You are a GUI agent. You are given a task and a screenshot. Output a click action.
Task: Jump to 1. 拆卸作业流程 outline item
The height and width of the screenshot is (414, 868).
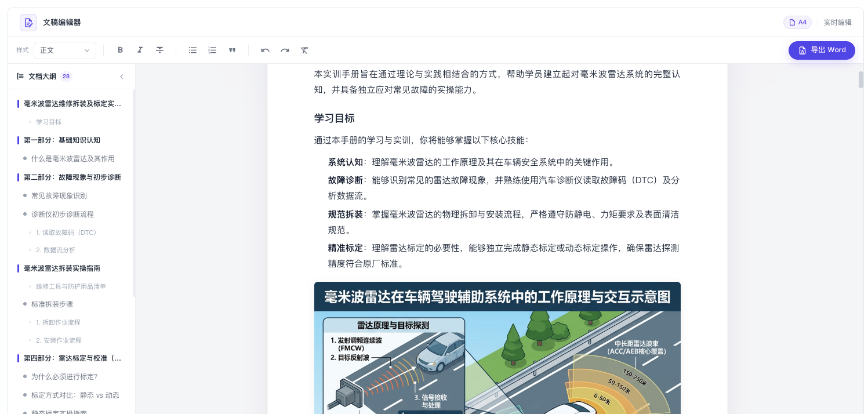[x=58, y=322]
